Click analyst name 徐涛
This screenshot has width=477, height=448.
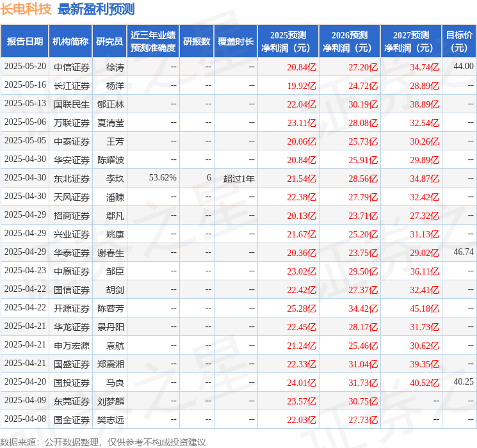coord(115,67)
